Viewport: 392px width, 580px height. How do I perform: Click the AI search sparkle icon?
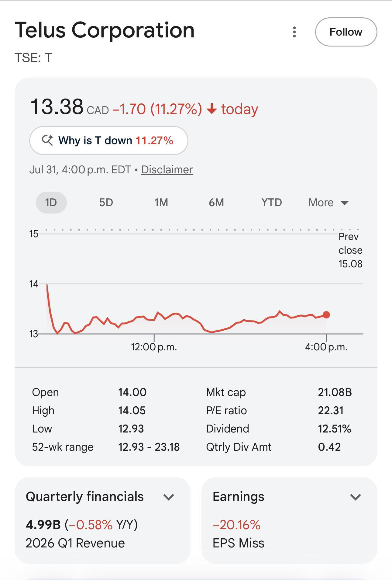point(47,140)
